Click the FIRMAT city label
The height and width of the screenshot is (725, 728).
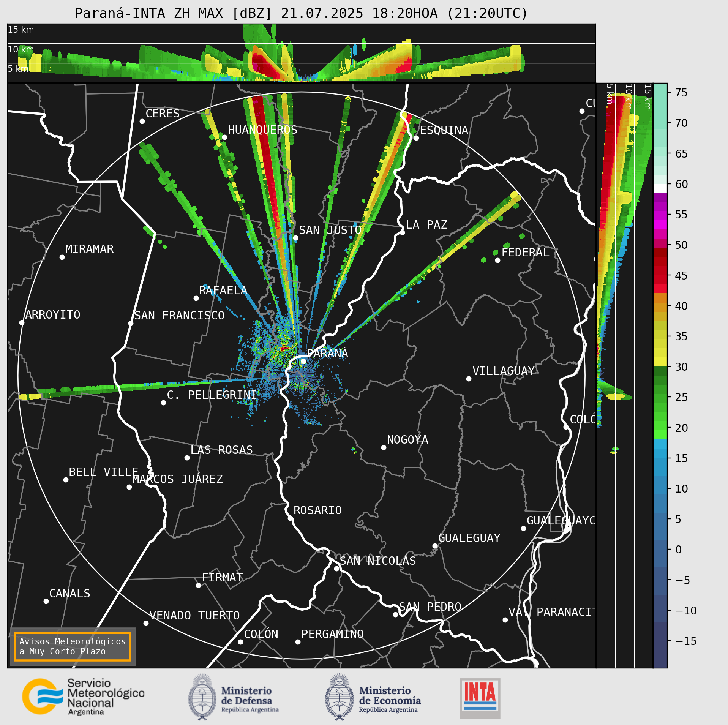click(x=222, y=577)
